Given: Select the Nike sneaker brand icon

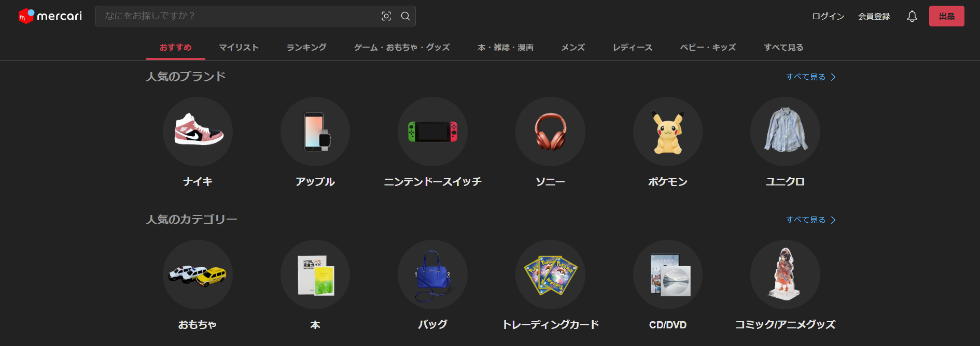Looking at the screenshot, I should (198, 132).
